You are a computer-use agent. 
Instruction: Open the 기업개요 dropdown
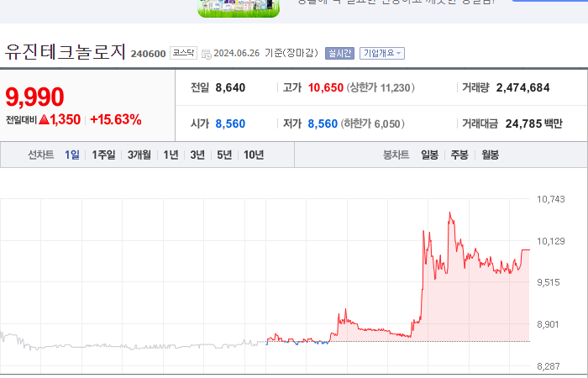click(x=381, y=53)
